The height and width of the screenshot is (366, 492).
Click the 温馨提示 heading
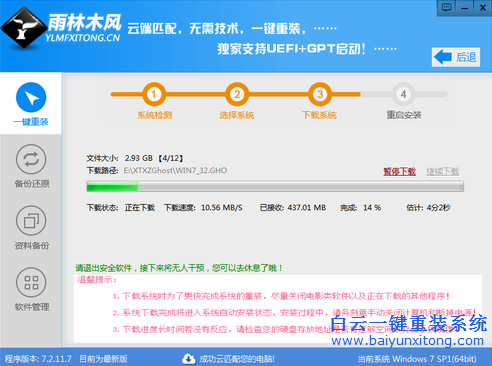[x=97, y=280]
